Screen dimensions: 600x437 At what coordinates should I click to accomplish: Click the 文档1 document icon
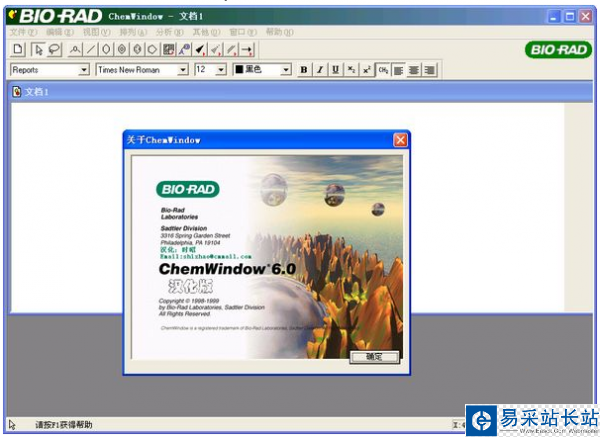(17, 92)
